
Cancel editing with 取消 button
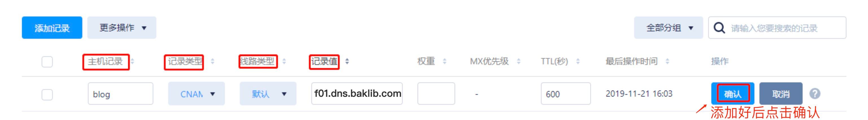[781, 94]
